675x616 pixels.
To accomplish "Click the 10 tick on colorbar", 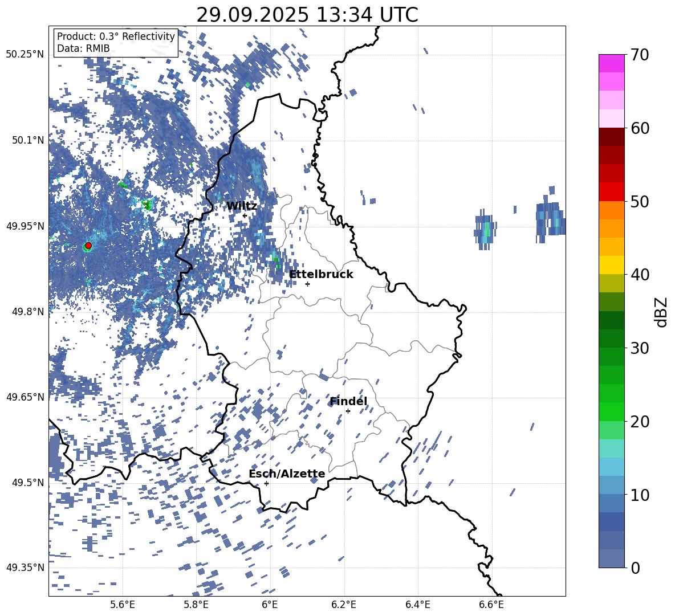I will point(640,495).
